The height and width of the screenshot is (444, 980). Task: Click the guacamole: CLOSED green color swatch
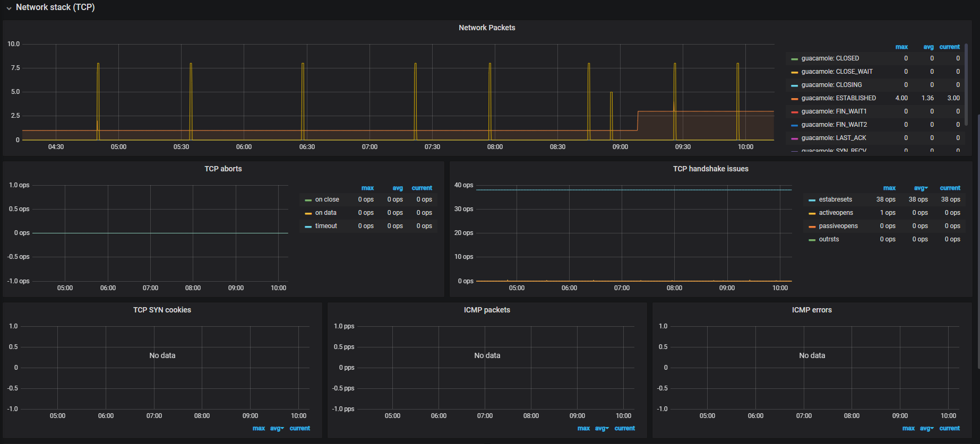794,59
